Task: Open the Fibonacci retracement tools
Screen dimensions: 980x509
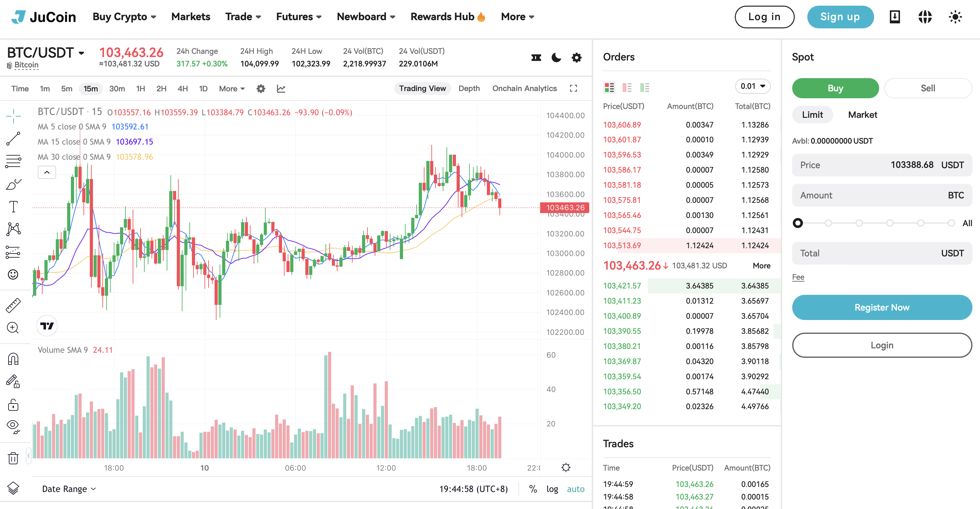Action: 13,161
